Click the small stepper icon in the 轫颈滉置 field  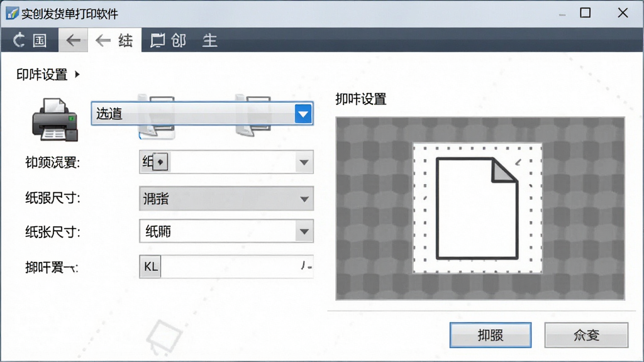click(x=160, y=162)
